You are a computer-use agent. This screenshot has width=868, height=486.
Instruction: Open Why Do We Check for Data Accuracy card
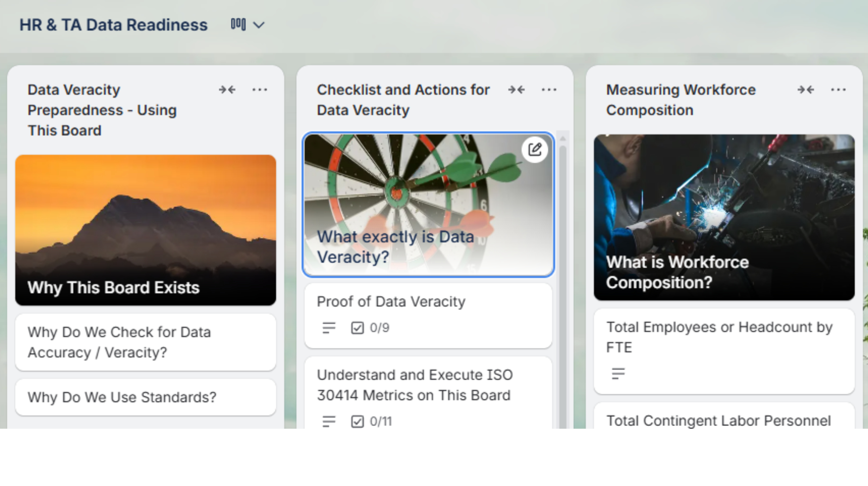tap(146, 342)
